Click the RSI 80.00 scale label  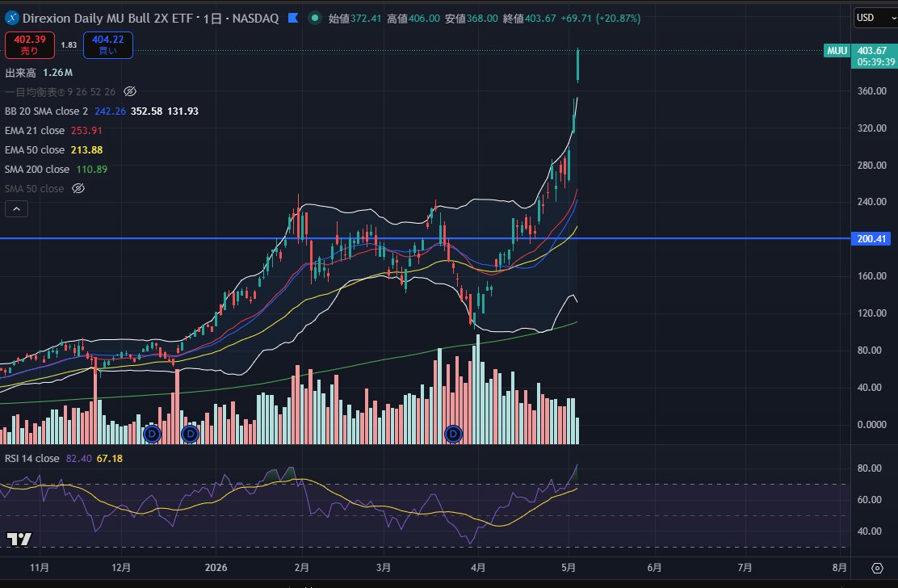[869, 468]
